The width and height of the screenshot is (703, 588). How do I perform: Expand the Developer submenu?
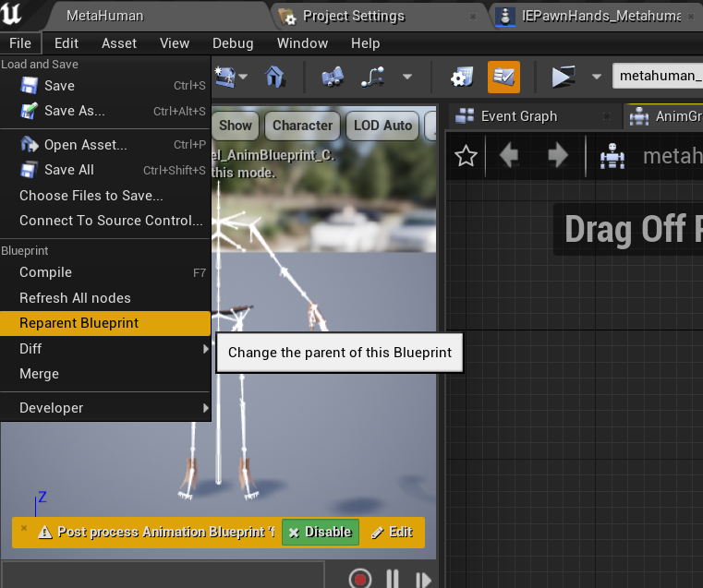tap(105, 408)
